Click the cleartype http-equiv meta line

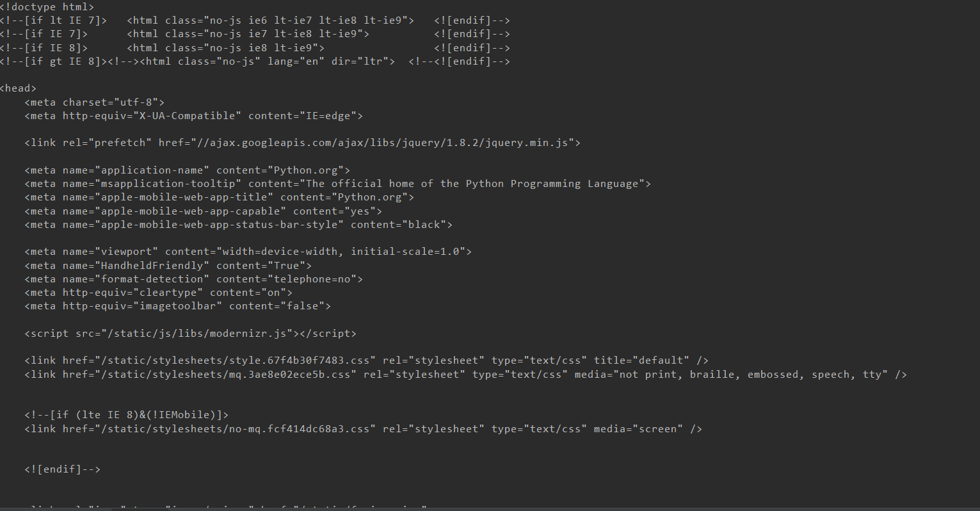[159, 293]
